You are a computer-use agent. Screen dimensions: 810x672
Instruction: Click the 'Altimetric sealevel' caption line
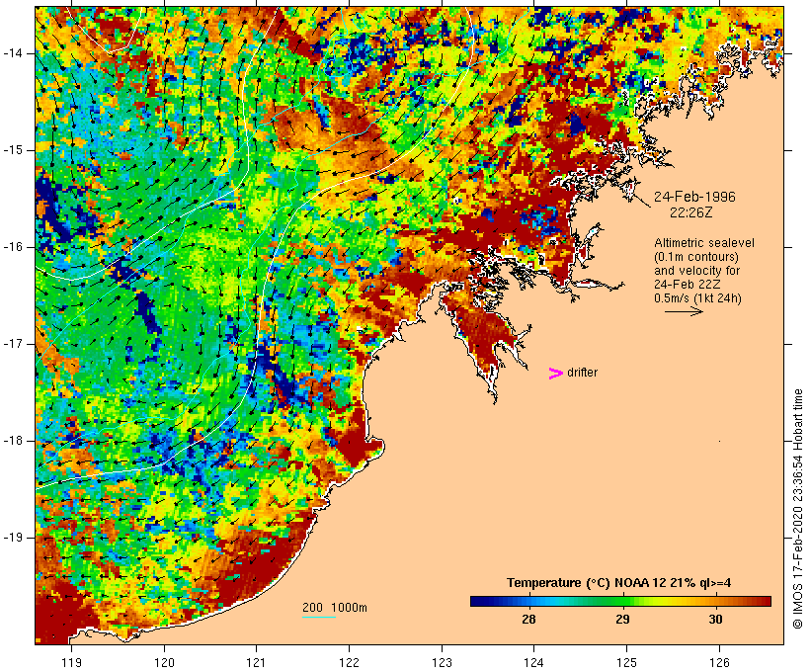(704, 243)
